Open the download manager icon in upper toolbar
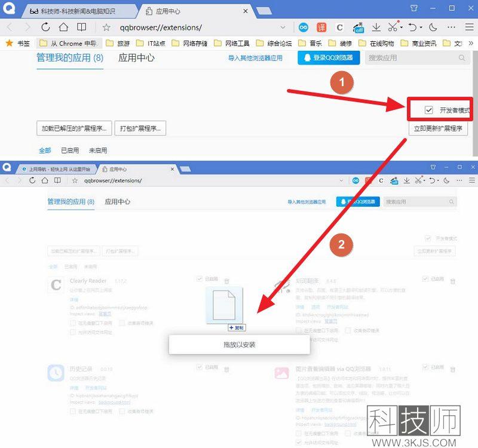The image size is (478, 448). pyautogui.click(x=376, y=27)
